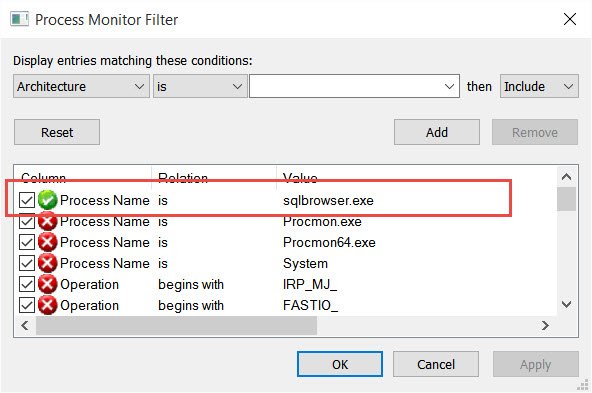Open the Architecture column dropdown
592x393 pixels.
81,86
